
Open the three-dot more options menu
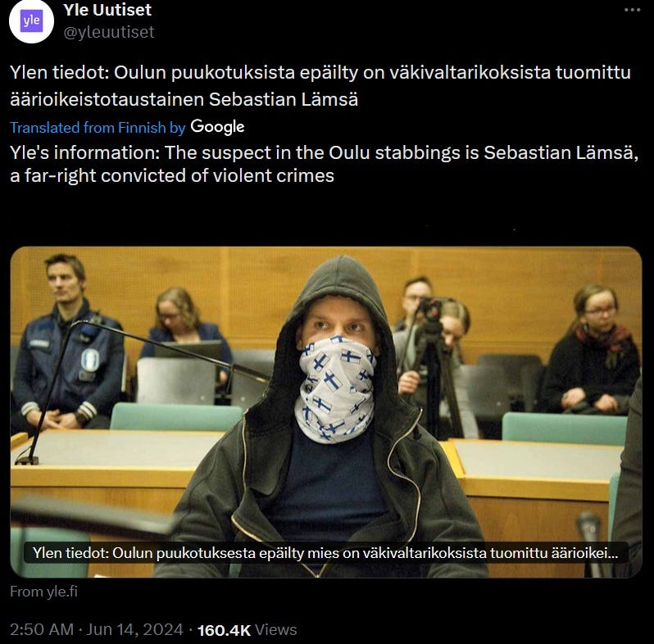[x=633, y=10]
